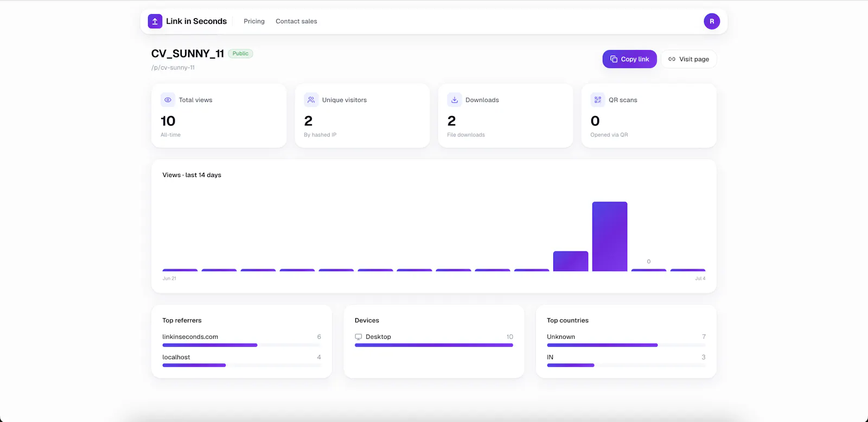Click the 0 label above chart bar
The image size is (868, 422).
(649, 261)
